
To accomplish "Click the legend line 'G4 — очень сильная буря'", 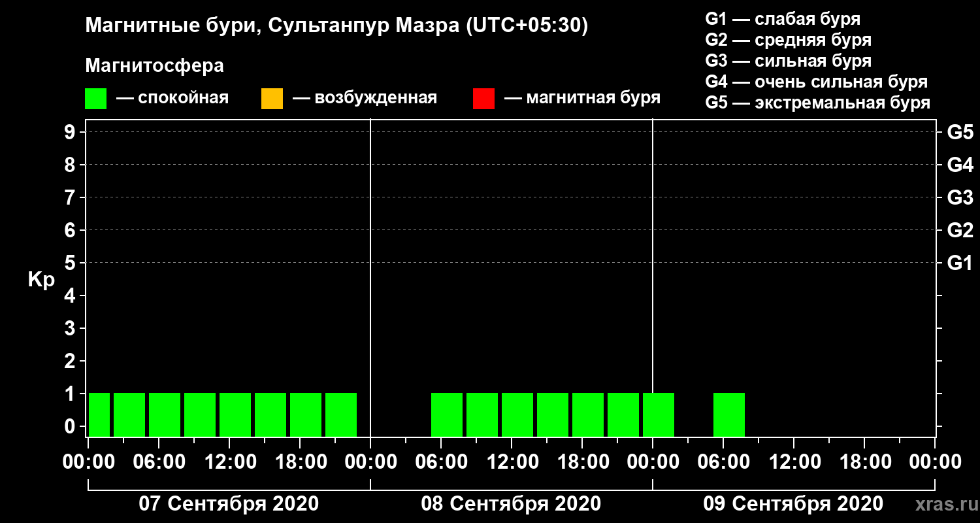I will pyautogui.click(x=817, y=82).
